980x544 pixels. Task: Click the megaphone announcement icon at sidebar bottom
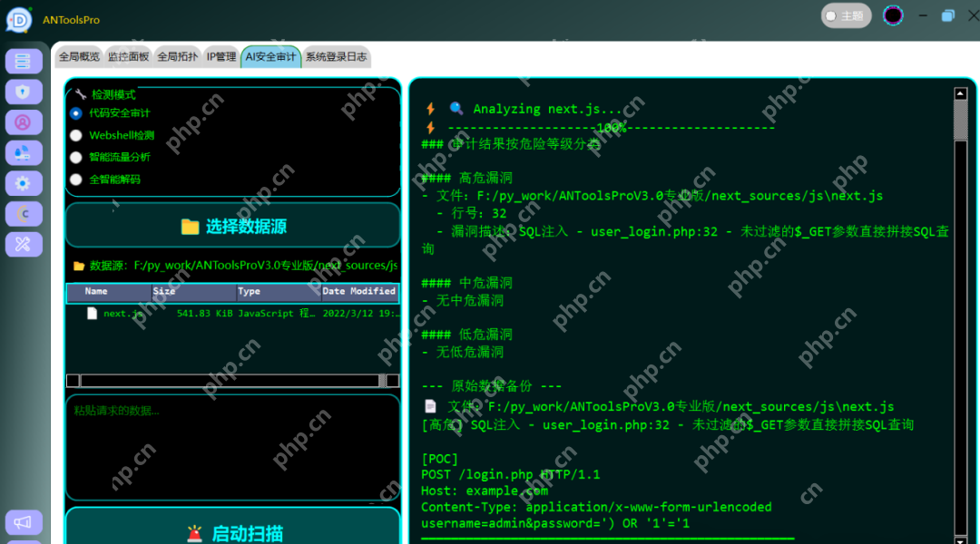coord(22,522)
